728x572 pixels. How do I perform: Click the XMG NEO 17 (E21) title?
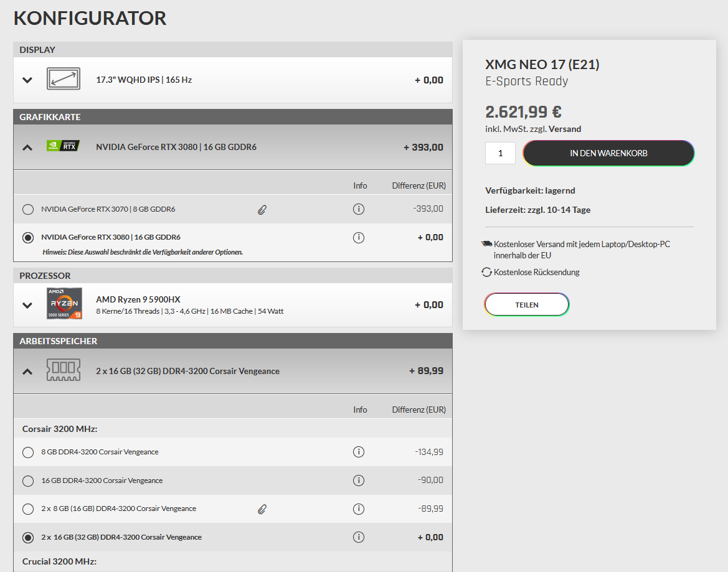(542, 64)
